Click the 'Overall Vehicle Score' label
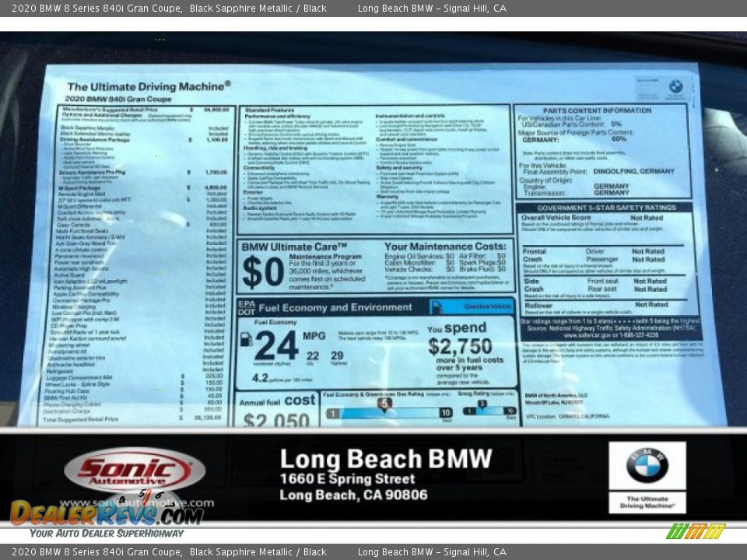 pyautogui.click(x=556, y=218)
